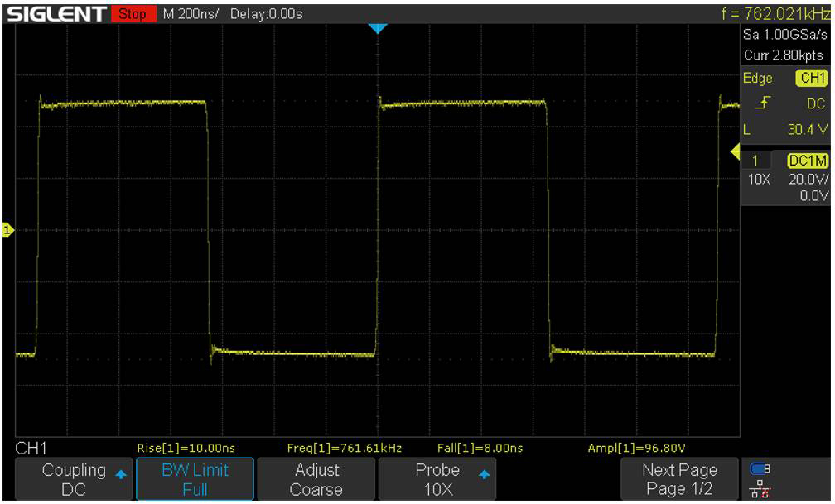Click the M 200ns timebase readout
This screenshot has height=504, width=835.
pos(192,14)
